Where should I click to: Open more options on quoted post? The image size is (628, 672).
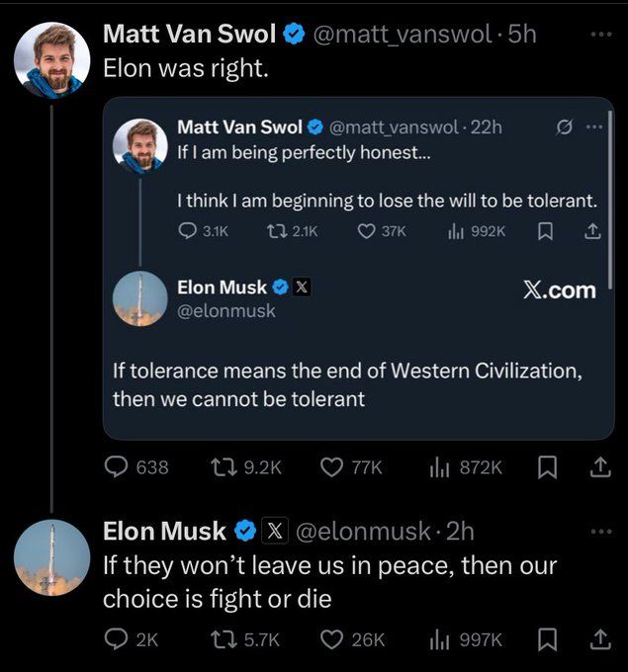[x=593, y=127]
